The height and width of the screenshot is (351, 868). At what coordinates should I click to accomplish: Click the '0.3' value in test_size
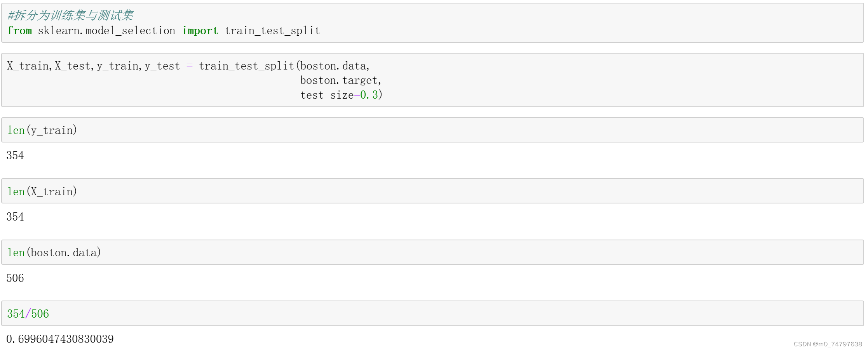(x=369, y=95)
